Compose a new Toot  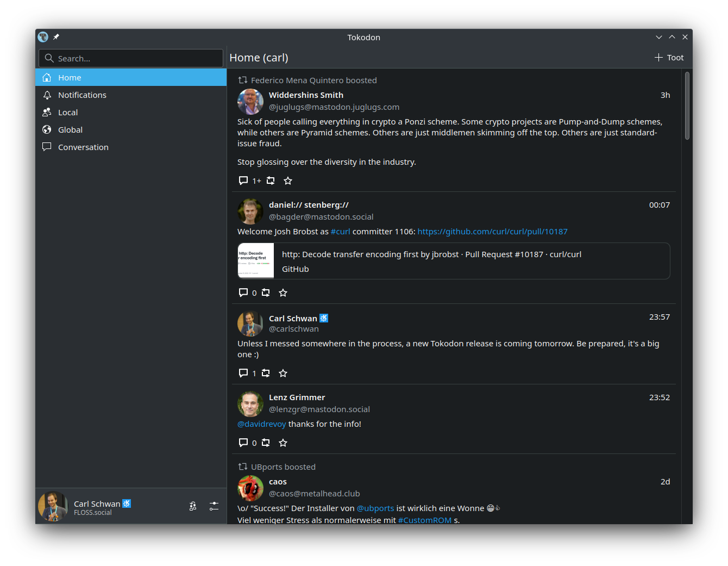(x=669, y=58)
